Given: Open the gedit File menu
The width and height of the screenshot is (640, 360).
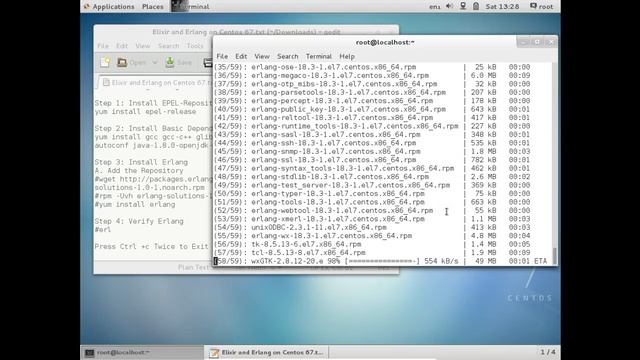Looking at the screenshot, I should 103,46.
